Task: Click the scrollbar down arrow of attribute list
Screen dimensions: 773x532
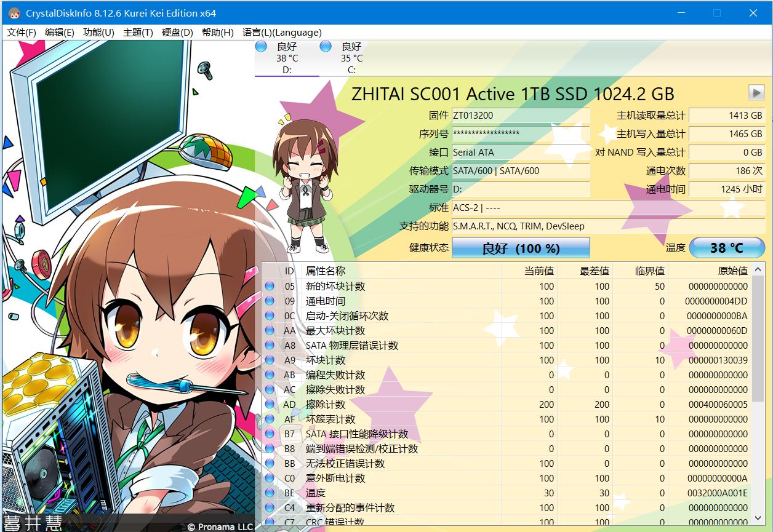Action: [x=758, y=520]
